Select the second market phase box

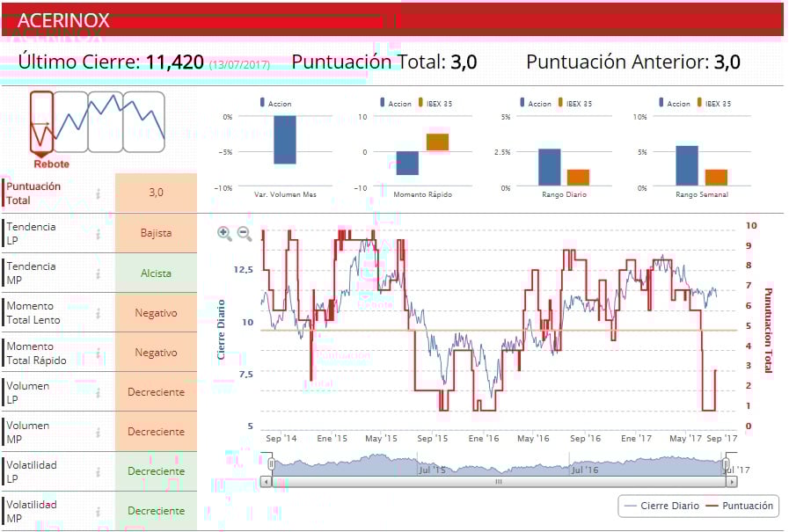[x=70, y=121]
